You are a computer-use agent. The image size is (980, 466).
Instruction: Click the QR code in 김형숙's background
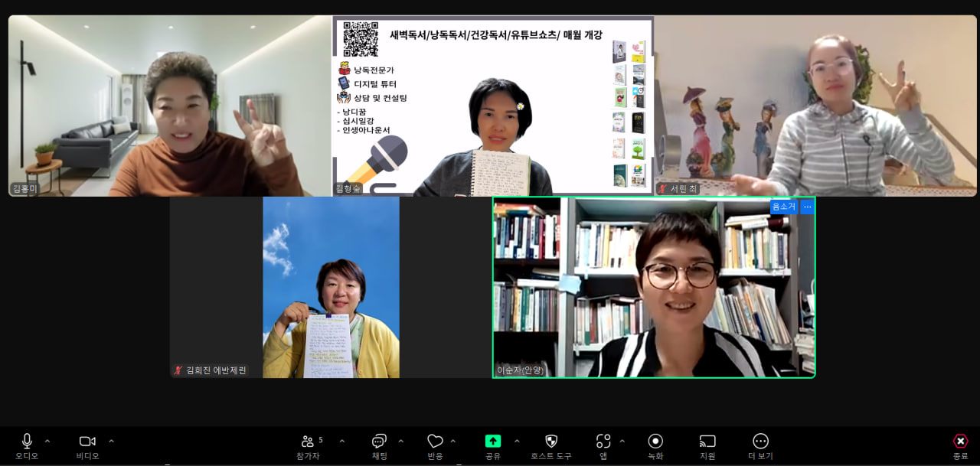tap(361, 38)
